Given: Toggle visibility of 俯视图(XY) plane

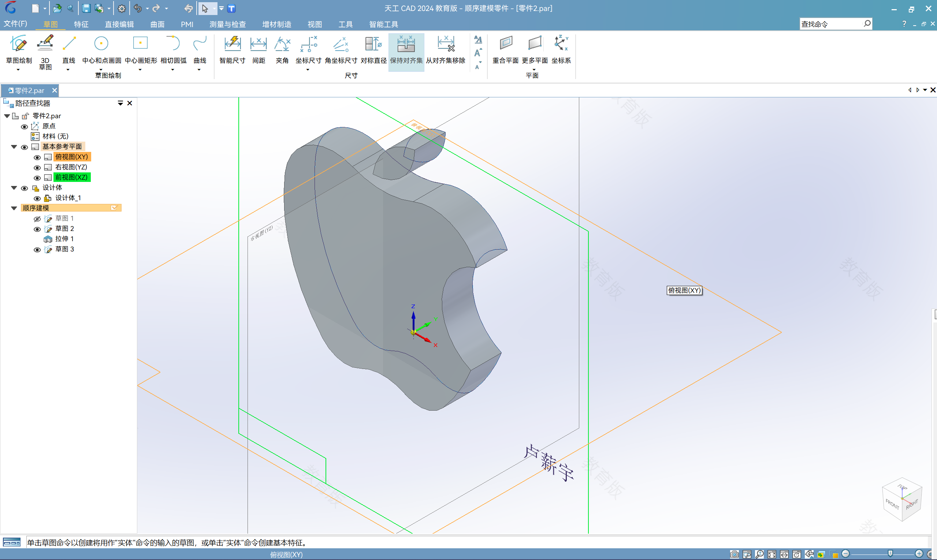Looking at the screenshot, I should click(x=36, y=157).
